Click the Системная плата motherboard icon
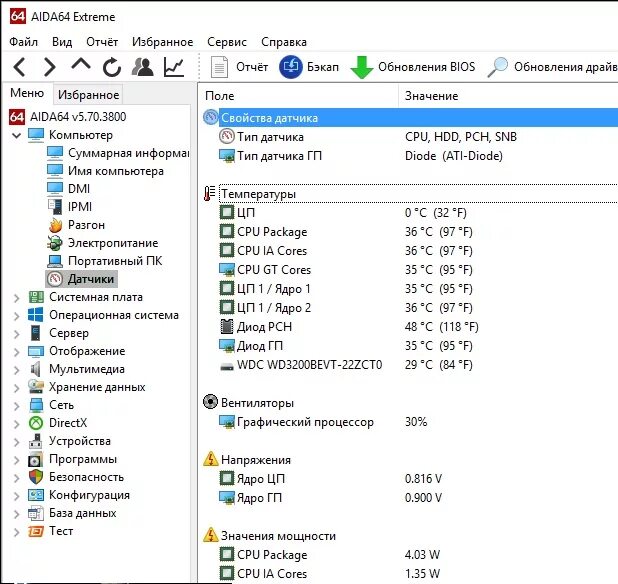 (x=36, y=297)
